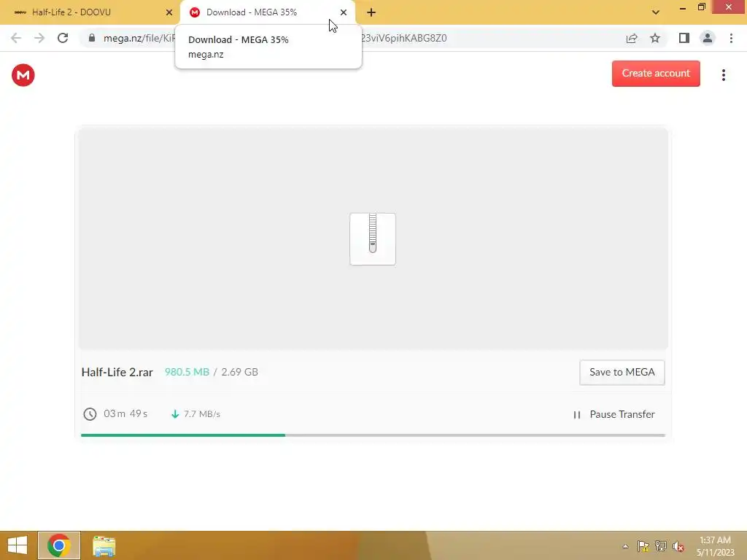Click the 980.5 MB downloaded amount
This screenshot has width=747, height=560.
tap(187, 372)
